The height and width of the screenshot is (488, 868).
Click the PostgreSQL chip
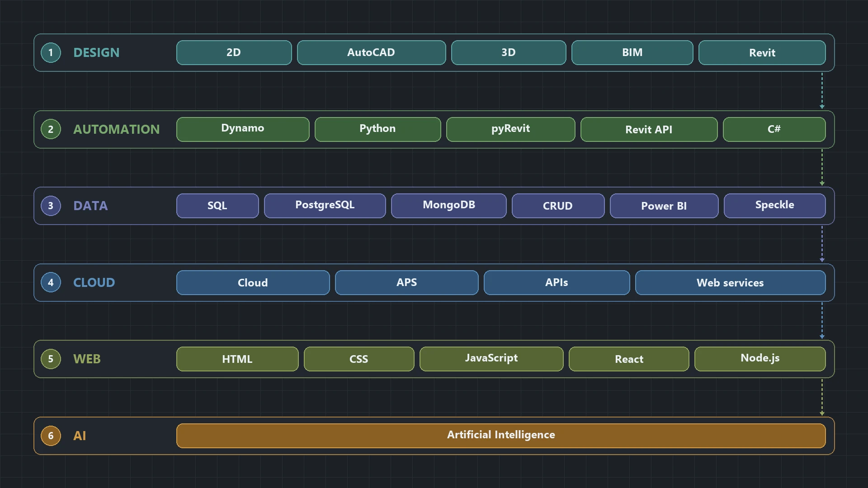325,206
